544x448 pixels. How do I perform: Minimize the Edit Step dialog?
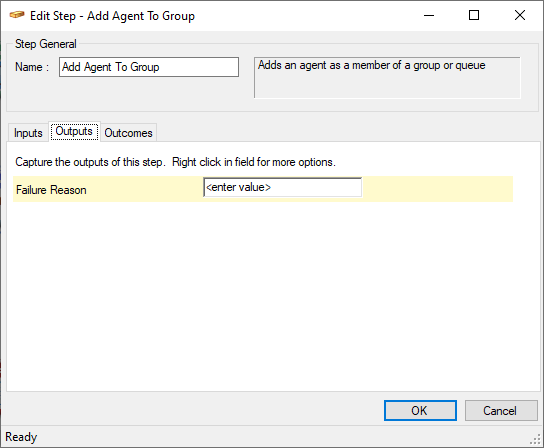pyautogui.click(x=429, y=15)
